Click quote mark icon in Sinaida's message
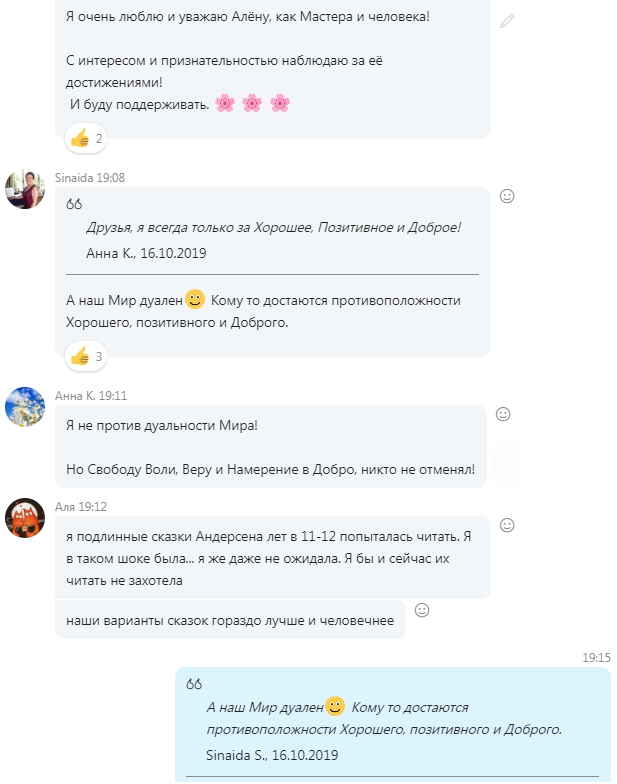This screenshot has height=784, width=617. [x=74, y=204]
